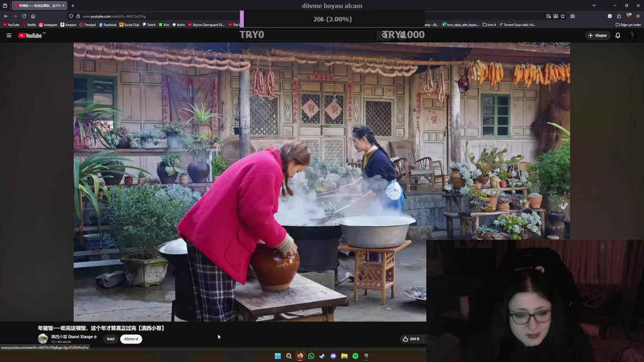Close the current YouTube tab

(63, 6)
